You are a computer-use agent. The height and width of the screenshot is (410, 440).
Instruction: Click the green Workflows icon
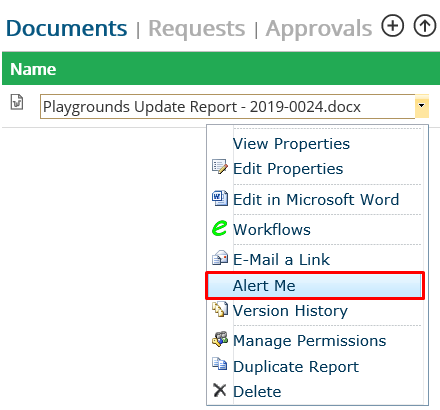point(220,228)
